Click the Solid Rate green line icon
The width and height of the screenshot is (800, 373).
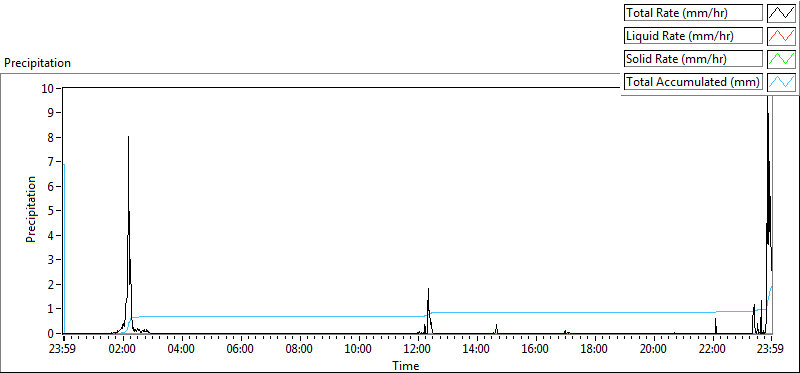782,59
